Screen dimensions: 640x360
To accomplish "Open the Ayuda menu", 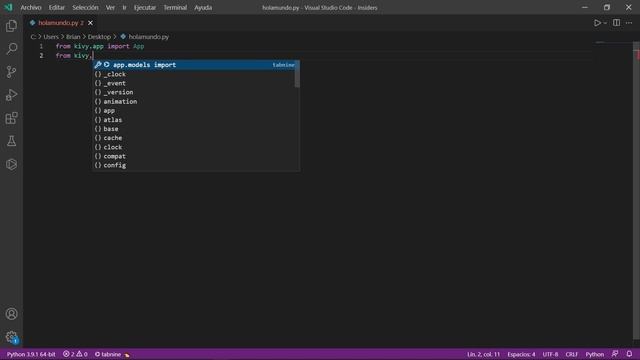I will pos(203,7).
